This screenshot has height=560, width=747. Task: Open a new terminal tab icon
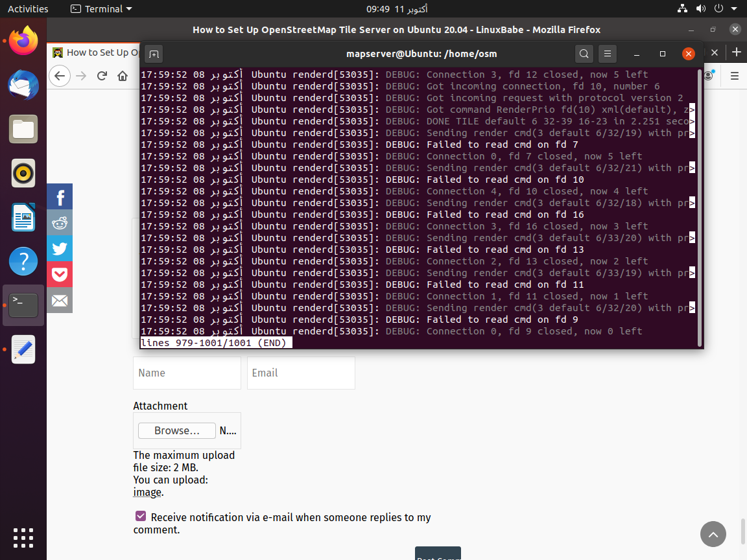[153, 54]
